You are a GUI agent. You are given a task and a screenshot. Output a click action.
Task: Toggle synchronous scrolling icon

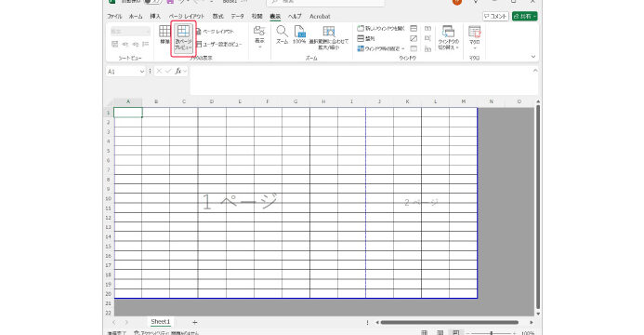(x=427, y=39)
